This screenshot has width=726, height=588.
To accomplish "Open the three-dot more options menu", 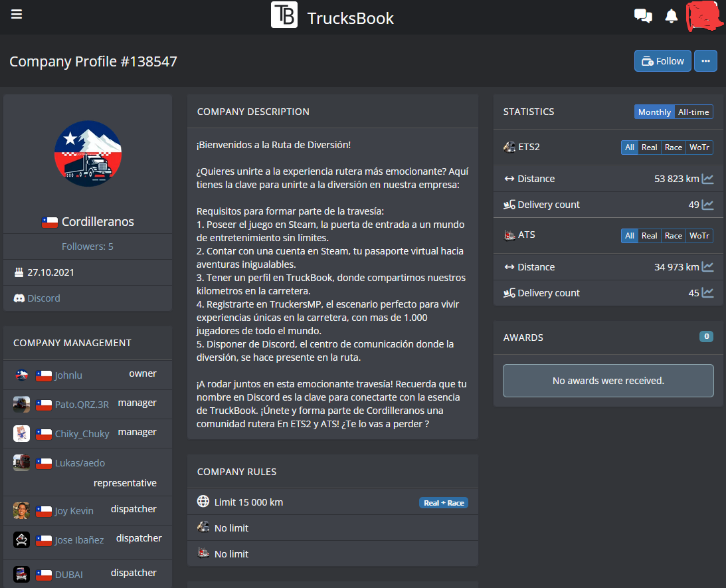I will 705,61.
